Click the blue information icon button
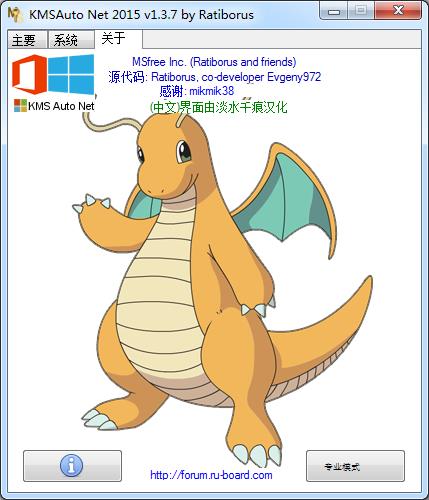Image resolution: width=429 pixels, height=500 pixels. (x=72, y=466)
